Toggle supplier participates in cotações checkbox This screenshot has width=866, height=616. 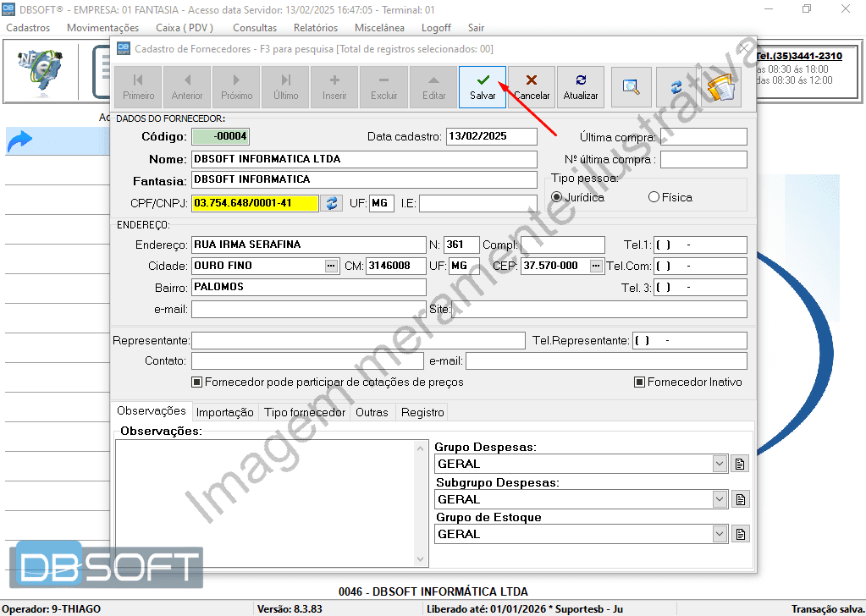coord(197,382)
